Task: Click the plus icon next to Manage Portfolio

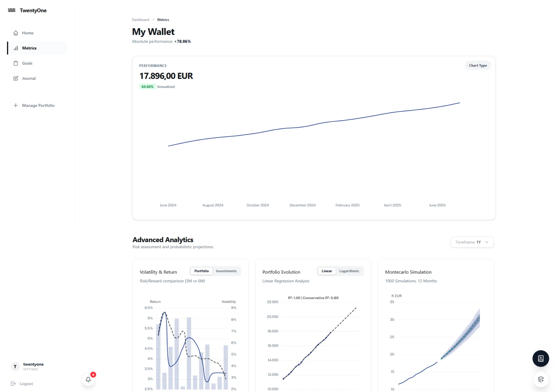Action: pyautogui.click(x=16, y=105)
